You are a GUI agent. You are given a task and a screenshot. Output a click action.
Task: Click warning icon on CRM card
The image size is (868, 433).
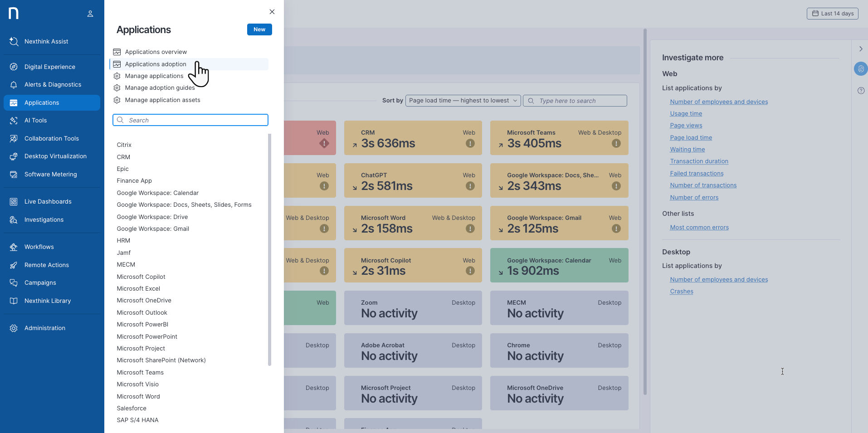470,144
